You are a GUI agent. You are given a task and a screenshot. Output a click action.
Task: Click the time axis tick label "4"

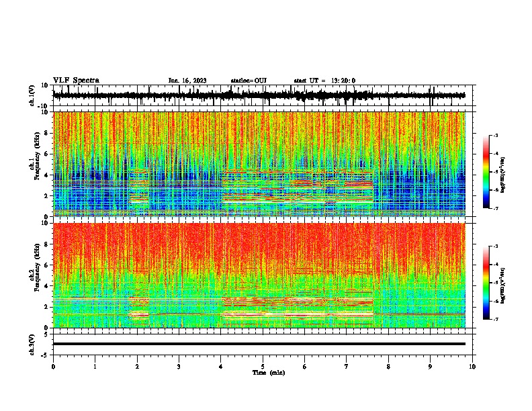click(x=221, y=367)
